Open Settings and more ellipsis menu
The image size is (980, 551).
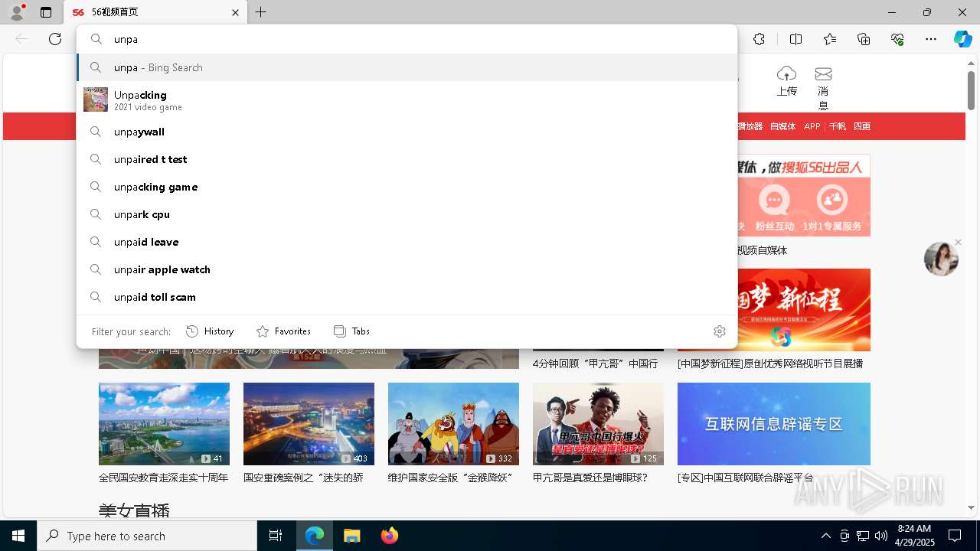coord(931,39)
